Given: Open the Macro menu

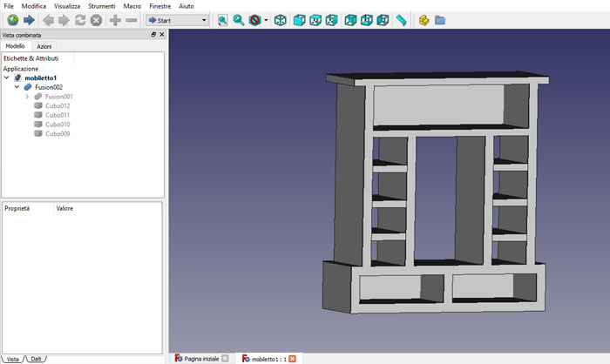Looking at the screenshot, I should click(x=132, y=6).
